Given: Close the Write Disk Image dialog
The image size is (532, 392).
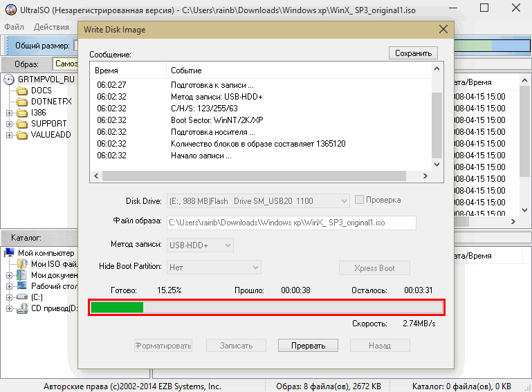Looking at the screenshot, I should [x=443, y=29].
